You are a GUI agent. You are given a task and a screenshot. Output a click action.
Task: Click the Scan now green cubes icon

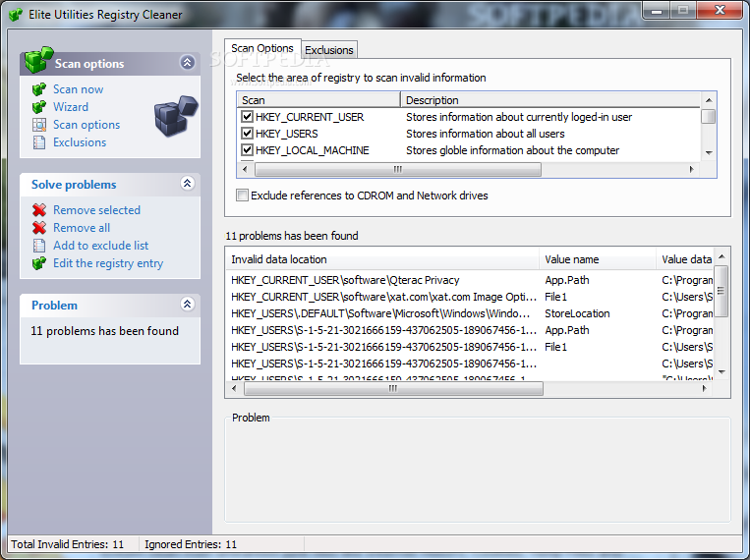click(x=39, y=89)
